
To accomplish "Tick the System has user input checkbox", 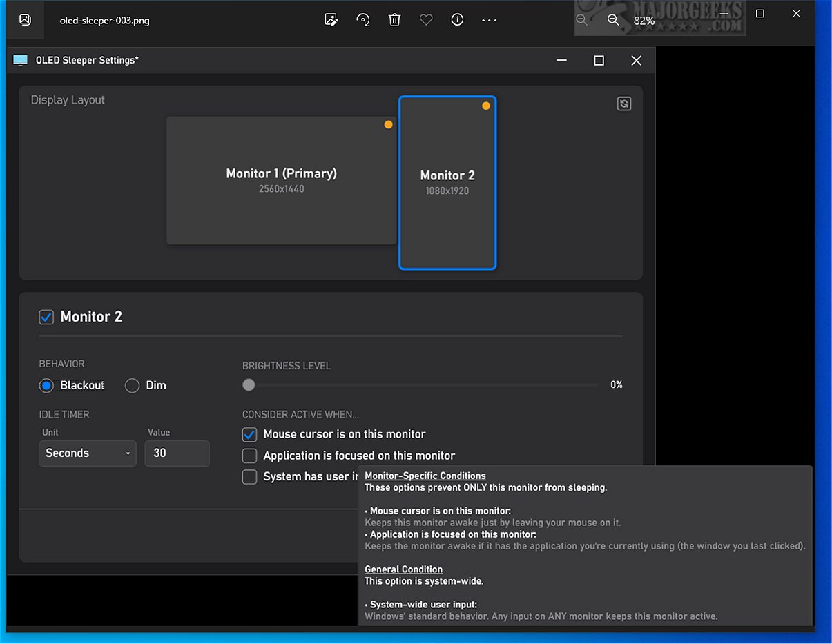I will click(x=250, y=476).
